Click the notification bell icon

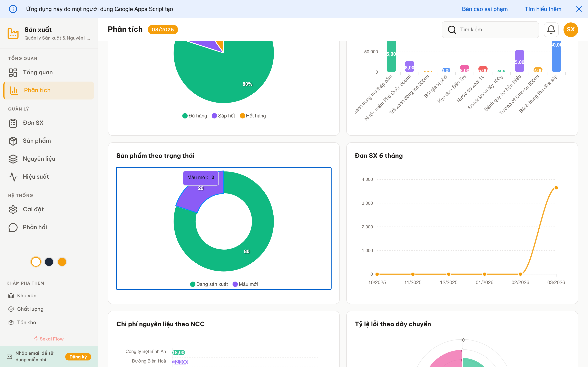click(x=551, y=30)
